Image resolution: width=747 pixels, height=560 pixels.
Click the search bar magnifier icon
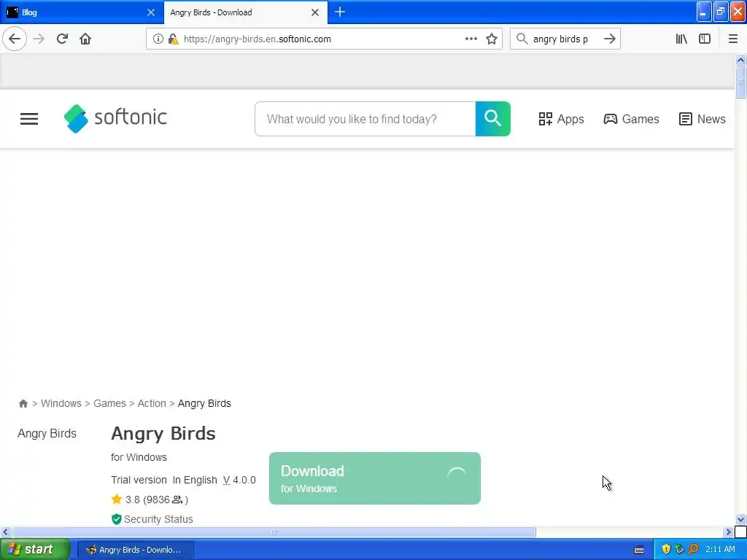pos(522,39)
